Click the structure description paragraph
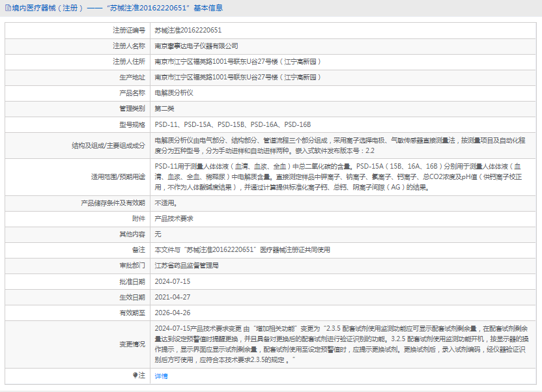The width and height of the screenshot is (542, 392). 340,145
